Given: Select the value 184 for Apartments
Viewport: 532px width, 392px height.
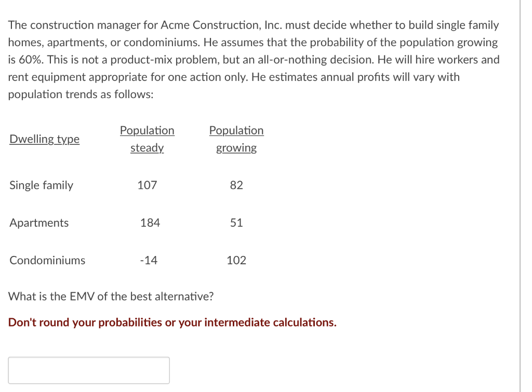Looking at the screenshot, I should [150, 223].
